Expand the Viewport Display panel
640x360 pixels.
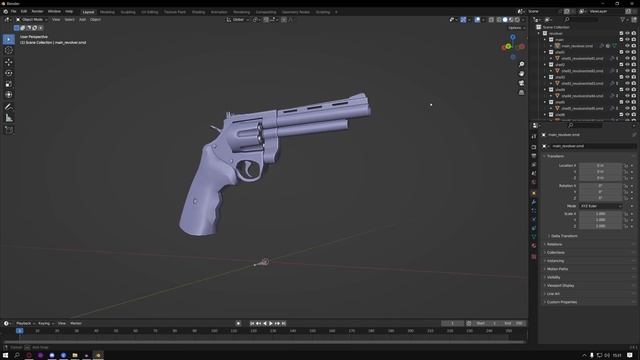pyautogui.click(x=560, y=285)
